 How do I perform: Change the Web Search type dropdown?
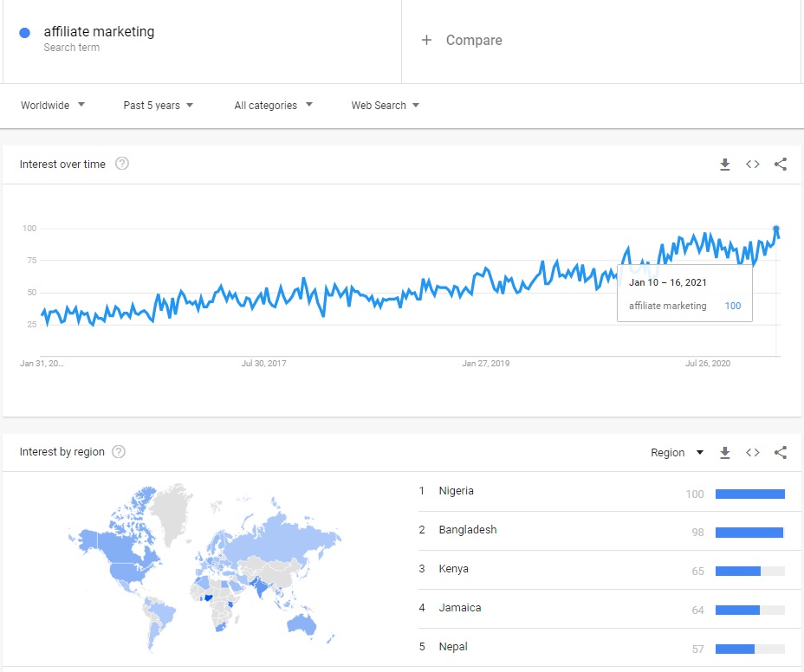[x=385, y=106]
